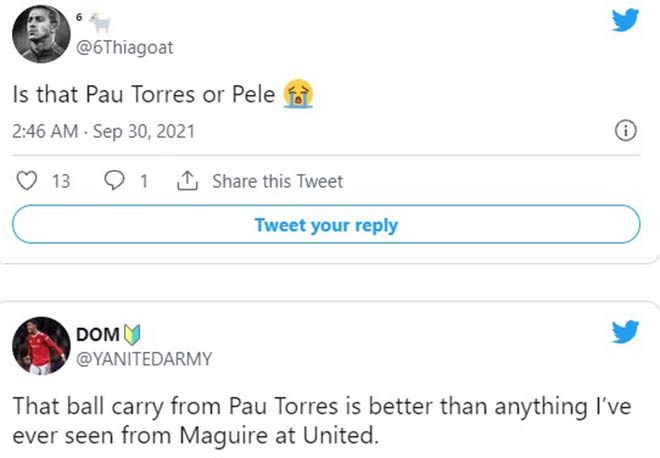The image size is (660, 458).
Task: Click the share arrow icon
Action: [186, 181]
